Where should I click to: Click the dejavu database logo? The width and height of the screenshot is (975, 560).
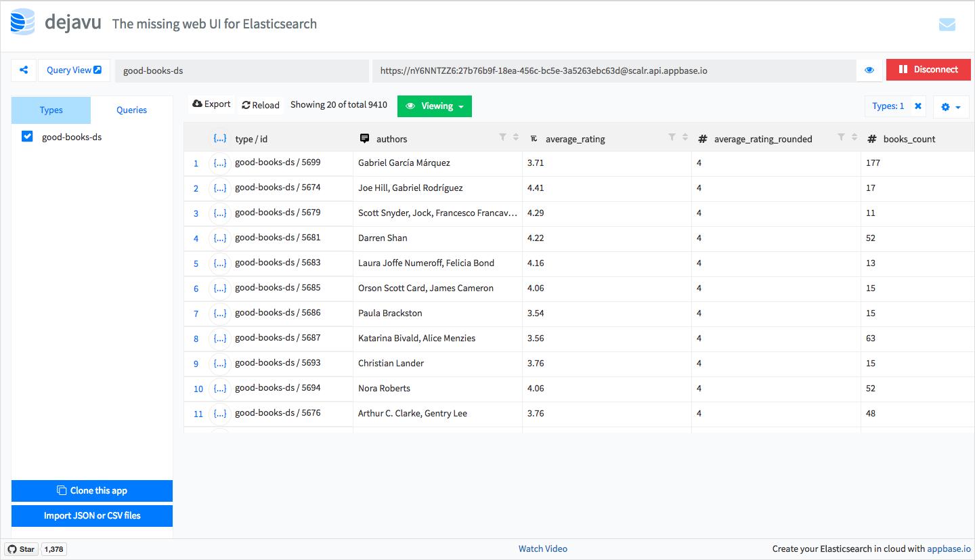point(22,23)
